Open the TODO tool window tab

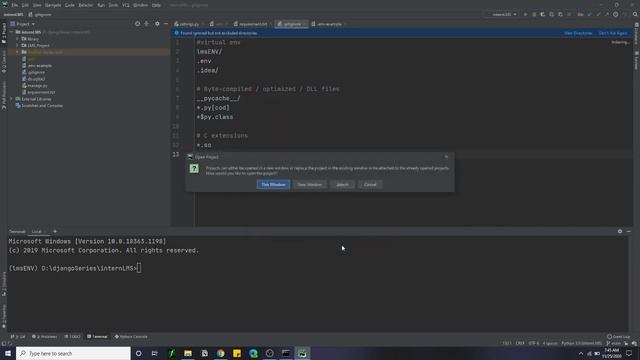[x=73, y=337]
